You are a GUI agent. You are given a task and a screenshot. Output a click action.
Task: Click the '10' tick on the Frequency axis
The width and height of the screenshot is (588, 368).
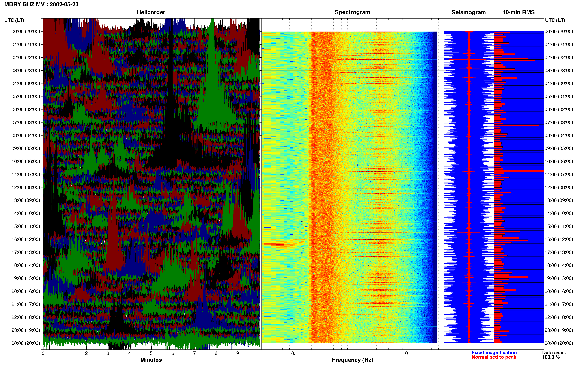(405, 353)
